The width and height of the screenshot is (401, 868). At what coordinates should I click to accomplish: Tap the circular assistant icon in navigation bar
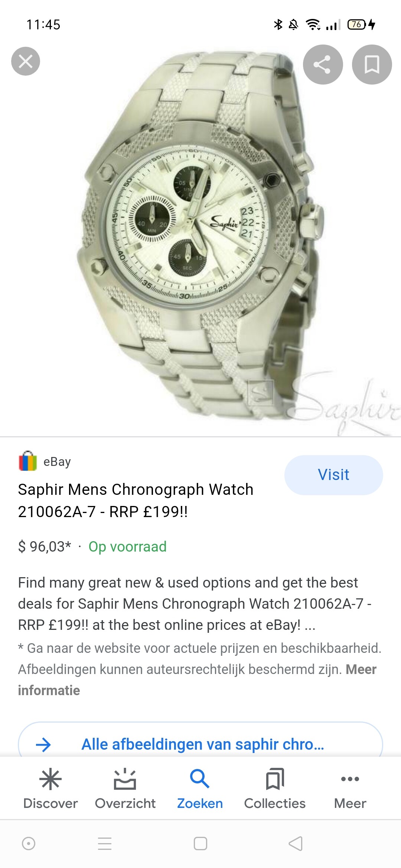point(29,844)
